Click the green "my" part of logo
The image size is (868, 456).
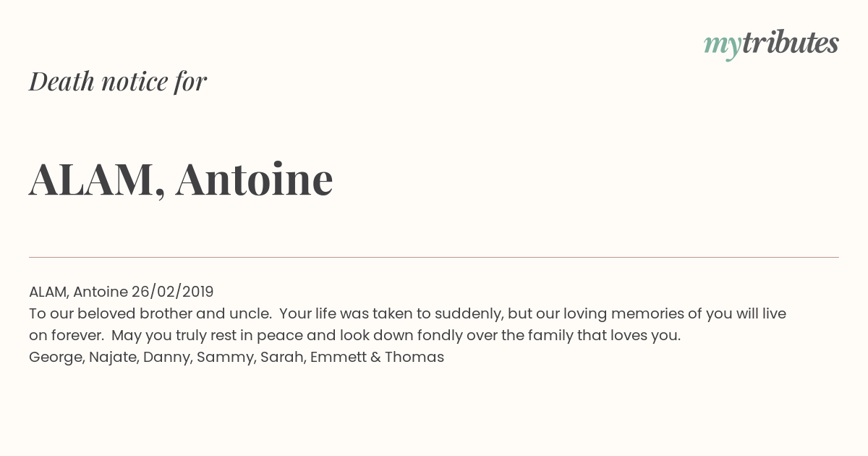[x=722, y=47]
